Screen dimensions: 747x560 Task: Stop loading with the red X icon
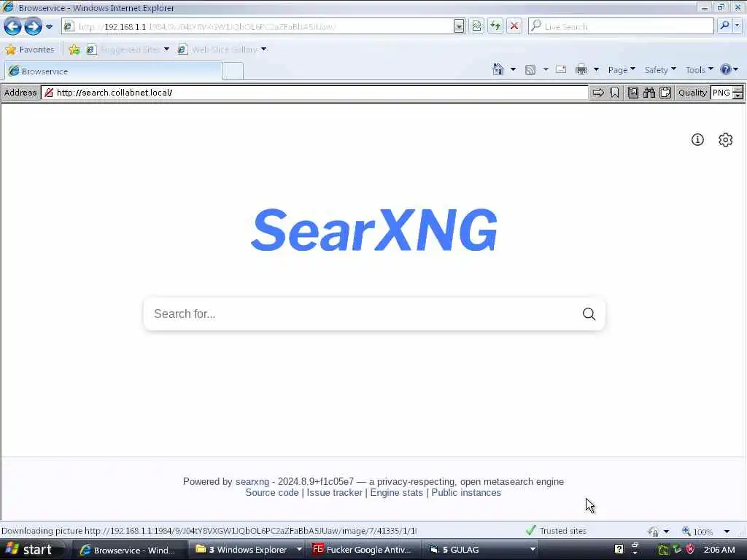[514, 26]
